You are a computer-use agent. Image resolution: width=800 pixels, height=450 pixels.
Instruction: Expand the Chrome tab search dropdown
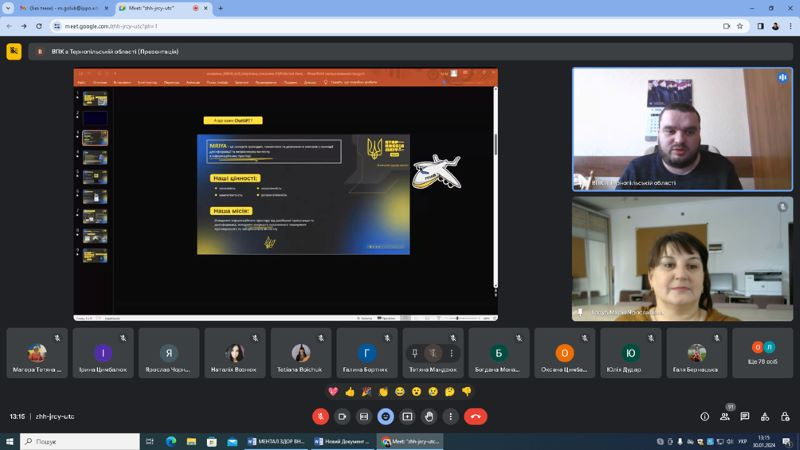pos(8,8)
